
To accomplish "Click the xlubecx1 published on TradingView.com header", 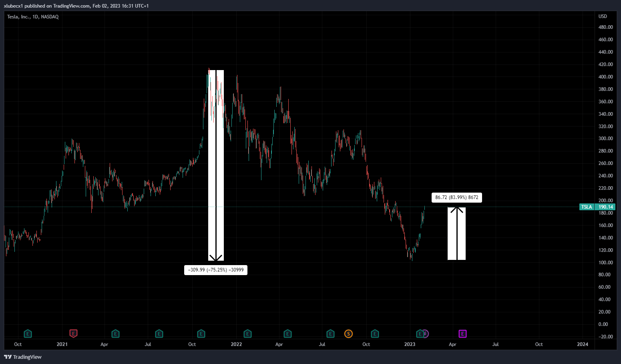I will (x=76, y=6).
